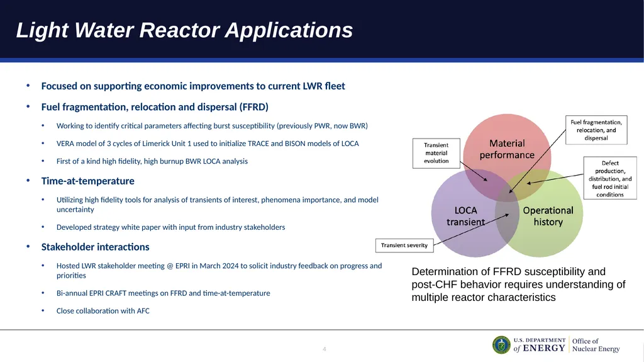The image size is (644, 362).
Task: Click 'Fuel fragmentation, relocation and dispersal (FFRD)' heading
Action: pos(155,107)
